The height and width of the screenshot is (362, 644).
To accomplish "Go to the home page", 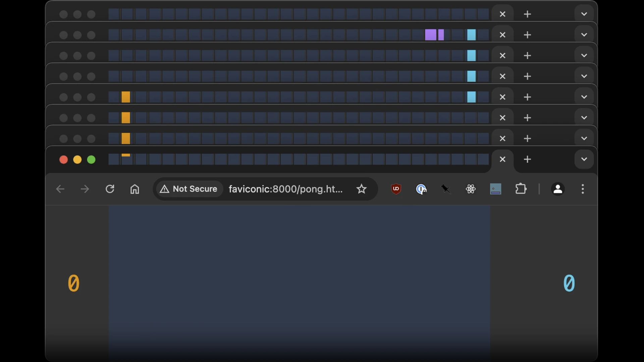I will [135, 189].
